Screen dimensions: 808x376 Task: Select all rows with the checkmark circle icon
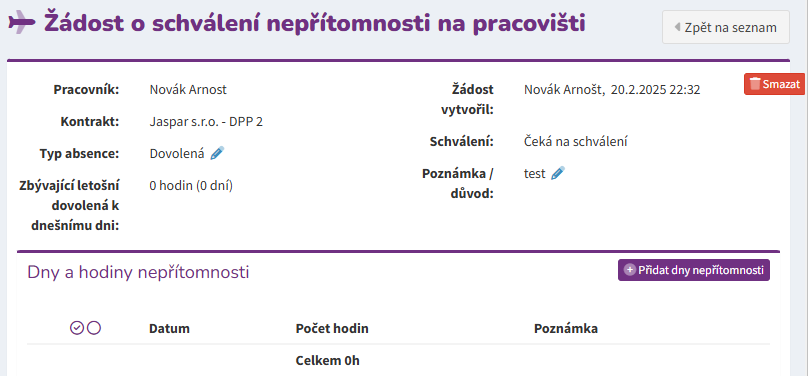77,328
